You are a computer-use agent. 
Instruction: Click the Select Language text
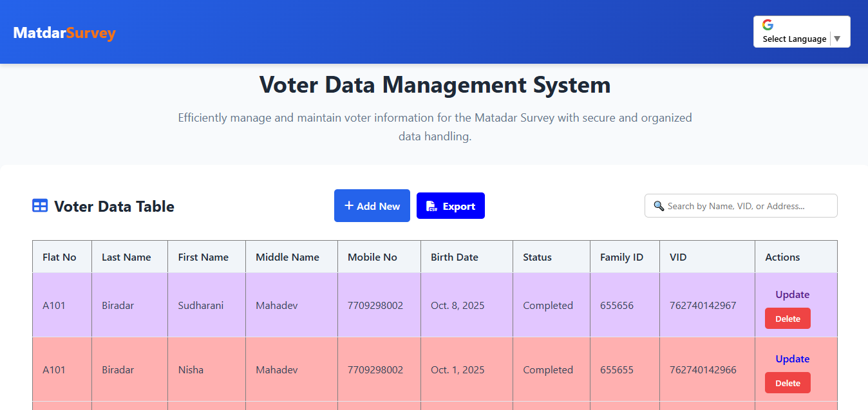point(794,39)
